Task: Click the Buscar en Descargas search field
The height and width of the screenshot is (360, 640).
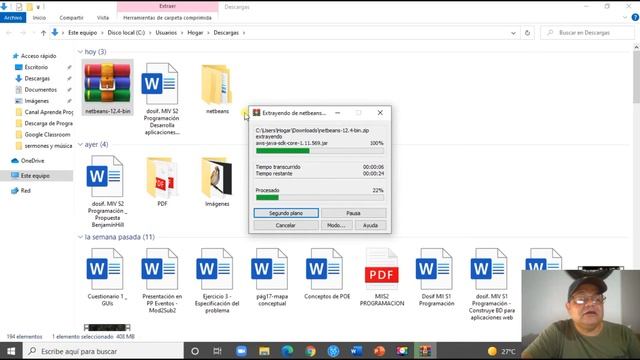Action: pyautogui.click(x=588, y=33)
